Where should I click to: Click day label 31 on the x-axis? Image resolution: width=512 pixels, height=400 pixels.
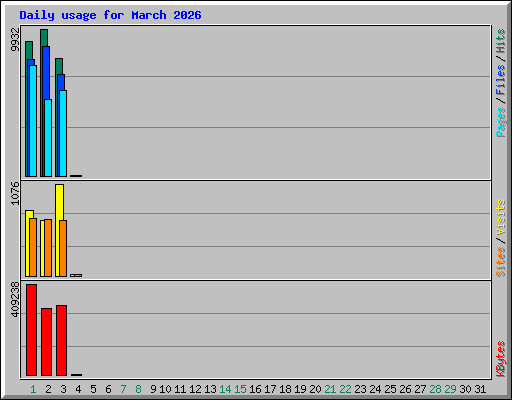[480, 389]
